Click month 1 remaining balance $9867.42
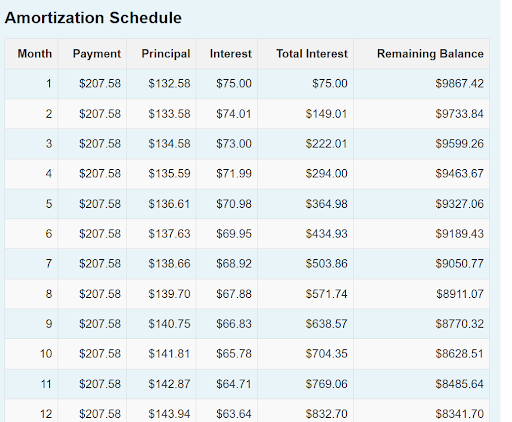This screenshot has height=422, width=512. pyautogui.click(x=459, y=83)
